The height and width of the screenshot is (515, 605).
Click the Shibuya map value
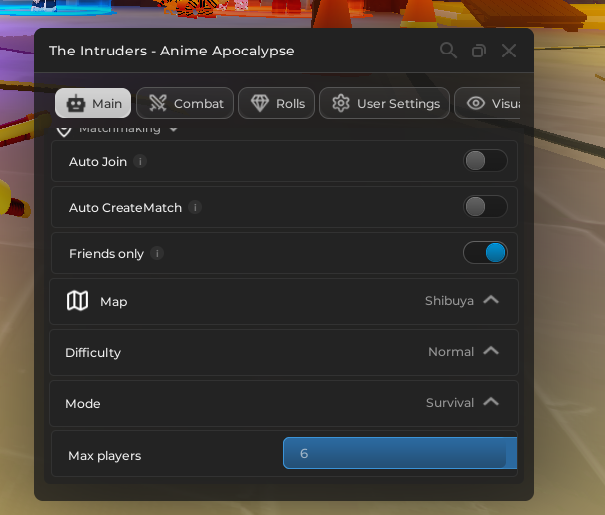449,301
